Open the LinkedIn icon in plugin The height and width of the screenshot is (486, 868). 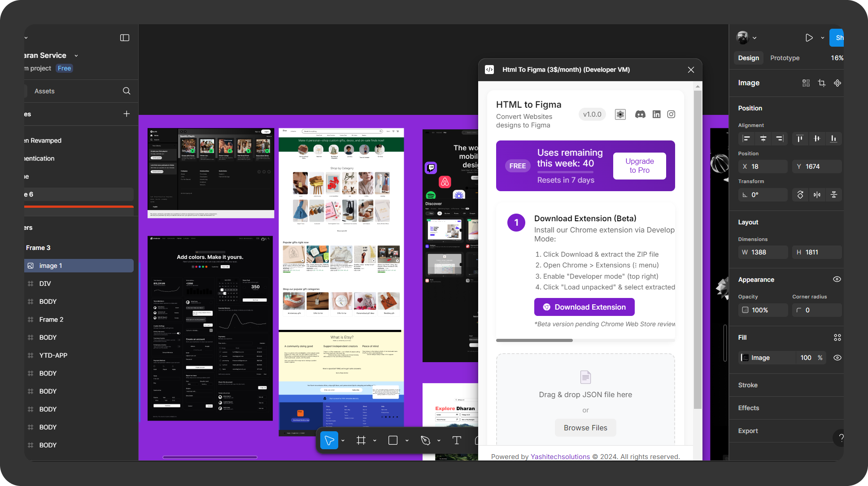[x=656, y=114]
